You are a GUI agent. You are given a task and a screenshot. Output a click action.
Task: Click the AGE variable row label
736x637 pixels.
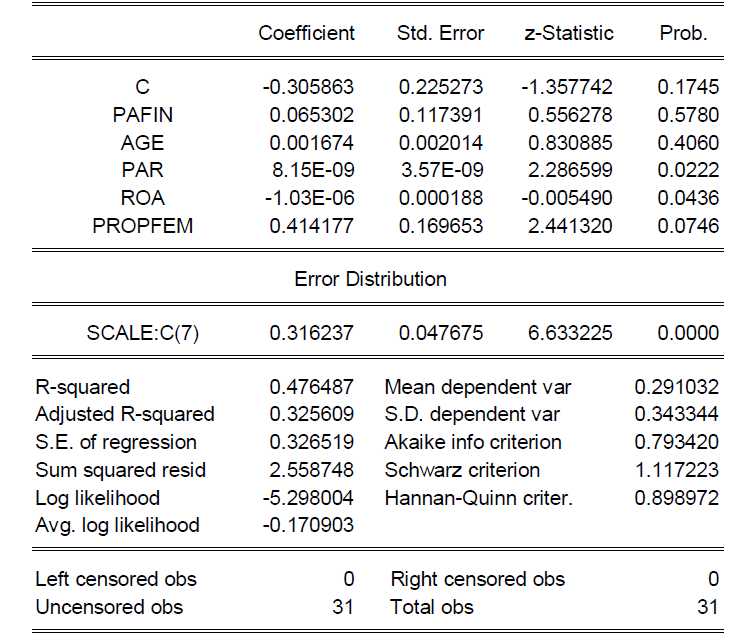(142, 143)
